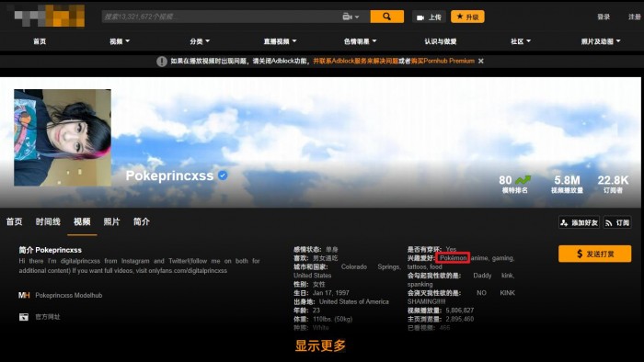Click into the video search field
644x362 pixels.
[221, 17]
